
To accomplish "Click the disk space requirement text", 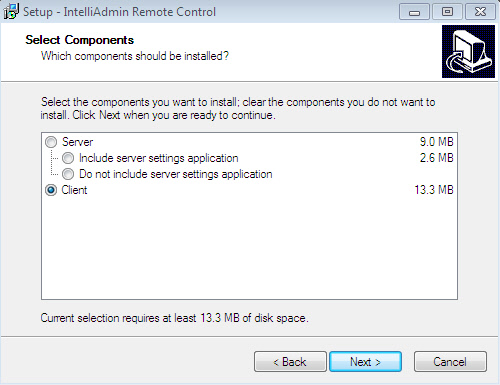I will pos(174,318).
